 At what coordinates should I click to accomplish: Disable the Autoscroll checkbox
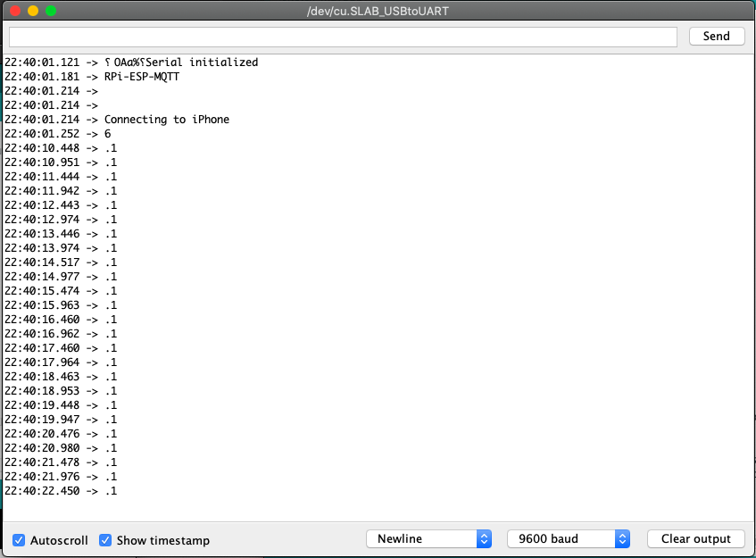(19, 540)
